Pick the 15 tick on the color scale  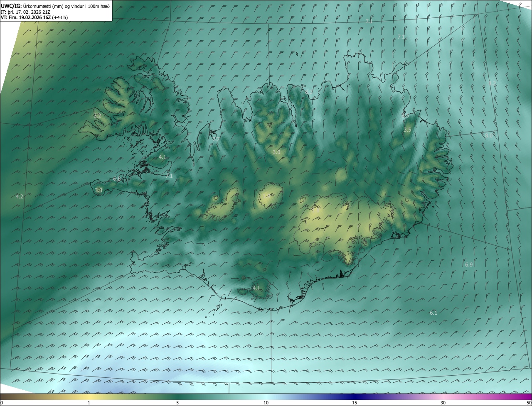[x=355, y=403]
